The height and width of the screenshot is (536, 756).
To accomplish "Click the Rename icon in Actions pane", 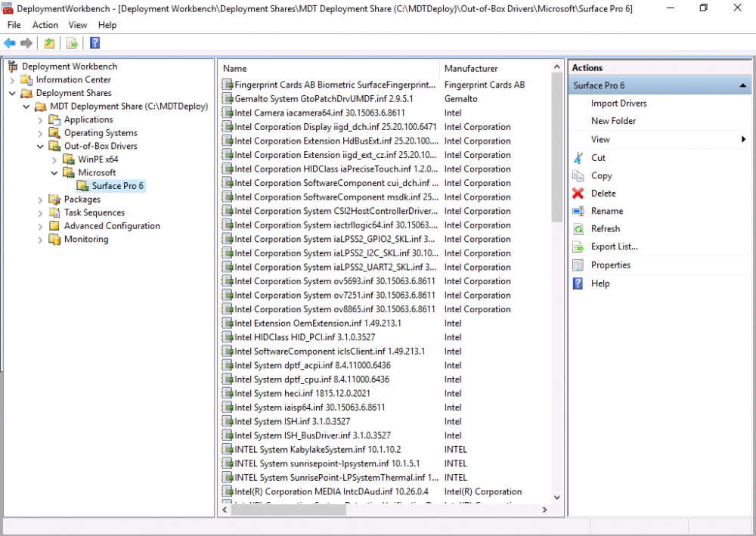I will coord(578,211).
